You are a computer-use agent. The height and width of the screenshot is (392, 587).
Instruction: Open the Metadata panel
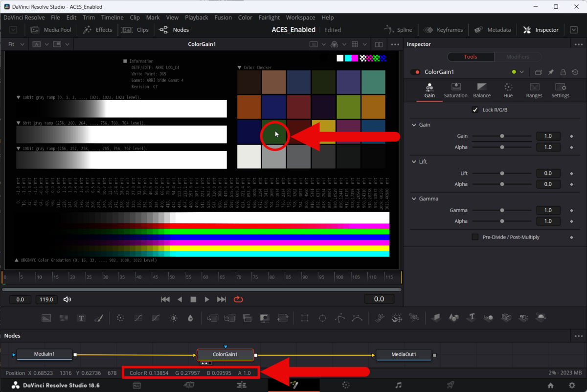click(493, 30)
